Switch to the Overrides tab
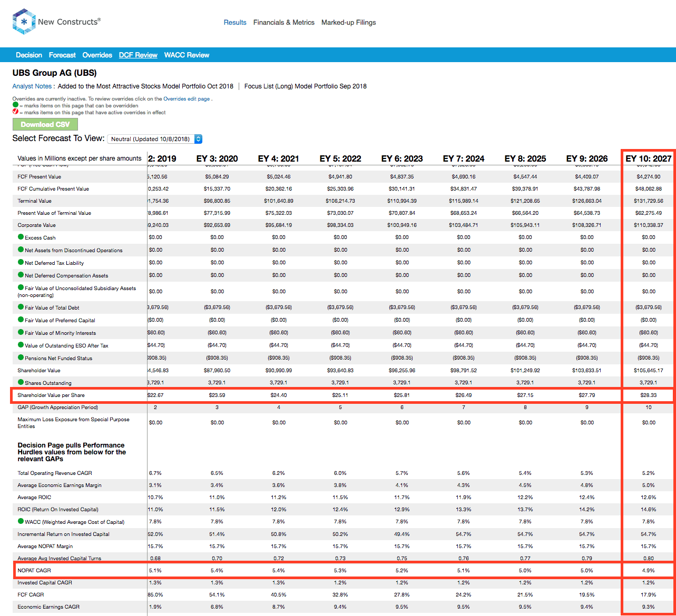The height and width of the screenshot is (616, 676). click(97, 55)
